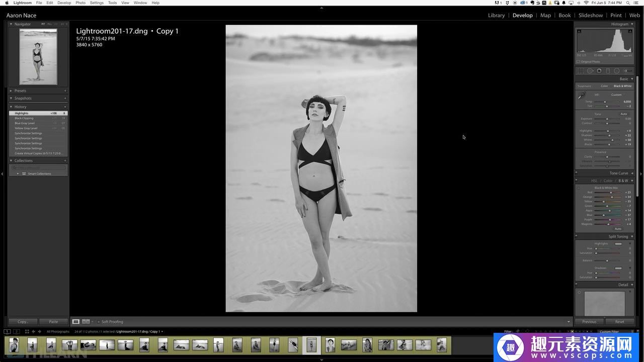
Task: Expand the Presets panel
Action: [20, 91]
